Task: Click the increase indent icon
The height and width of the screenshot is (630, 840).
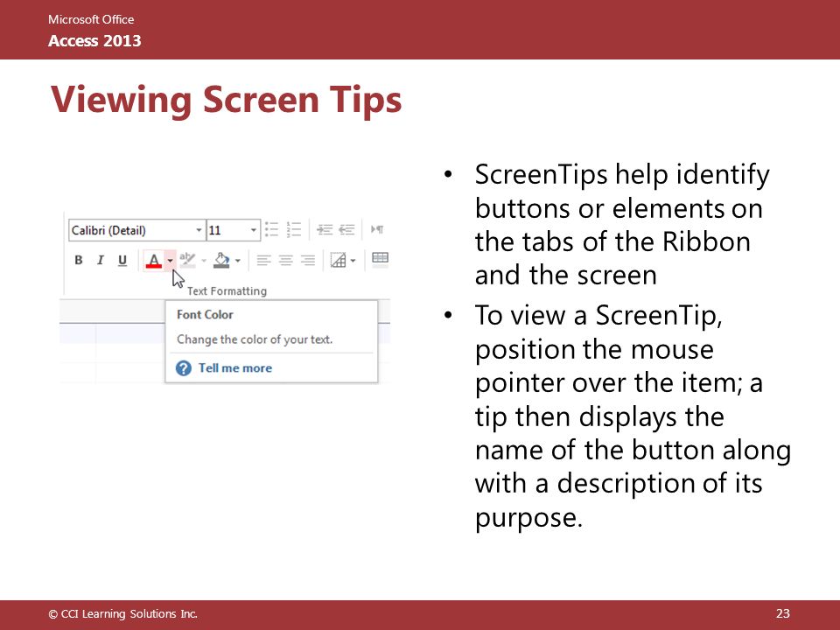Action: point(325,230)
